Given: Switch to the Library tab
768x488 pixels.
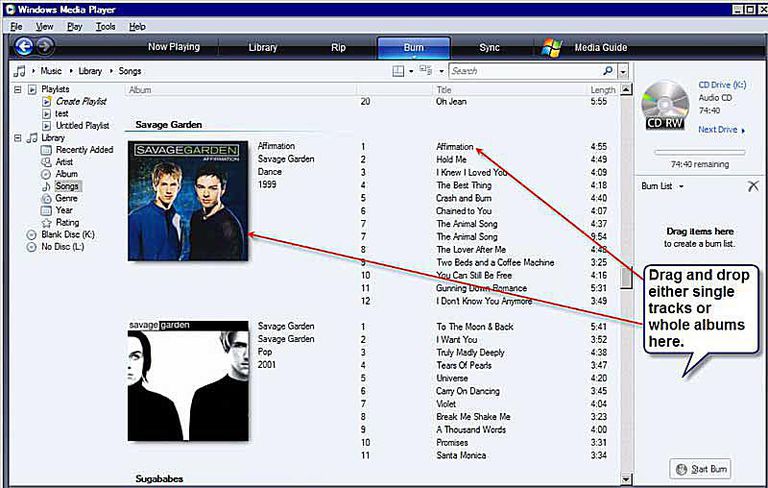Looking at the screenshot, I should [x=263, y=47].
